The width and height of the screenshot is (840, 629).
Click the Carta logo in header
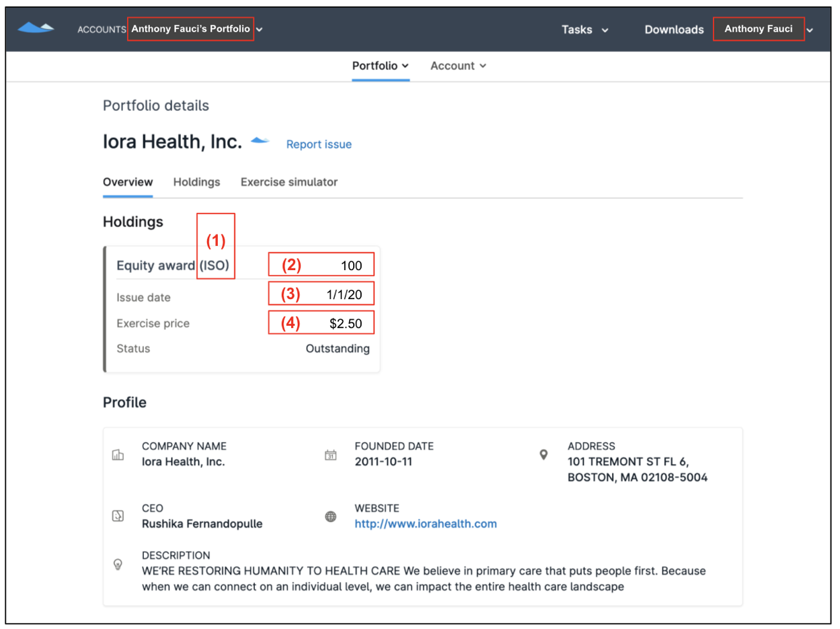[x=36, y=28]
